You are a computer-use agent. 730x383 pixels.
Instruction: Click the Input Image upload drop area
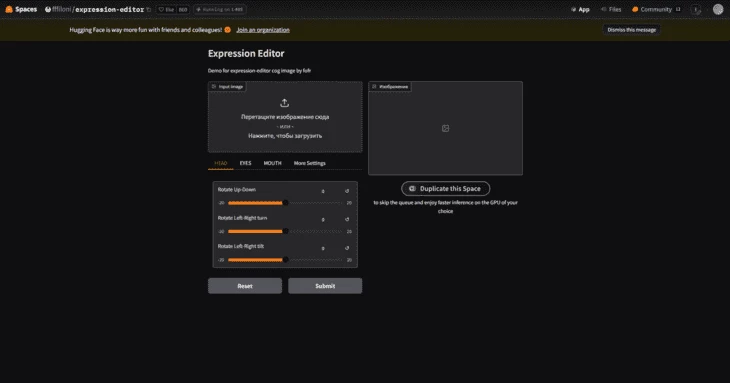(285, 117)
